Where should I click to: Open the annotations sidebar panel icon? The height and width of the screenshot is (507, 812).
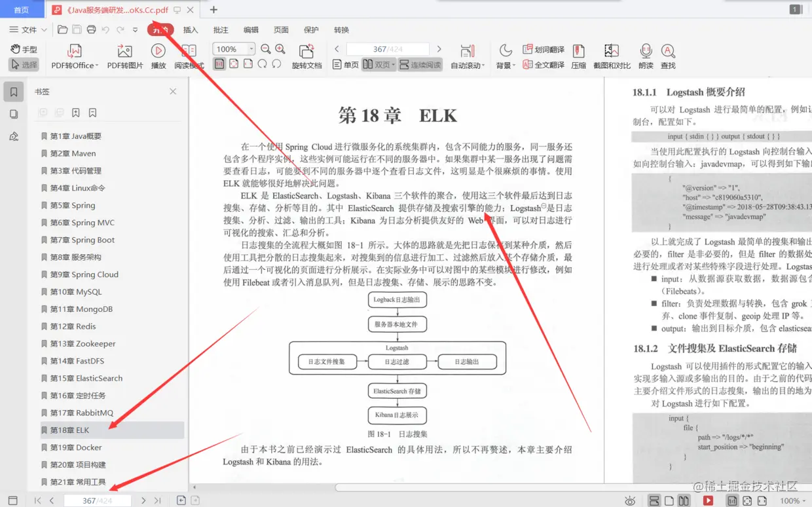click(14, 136)
